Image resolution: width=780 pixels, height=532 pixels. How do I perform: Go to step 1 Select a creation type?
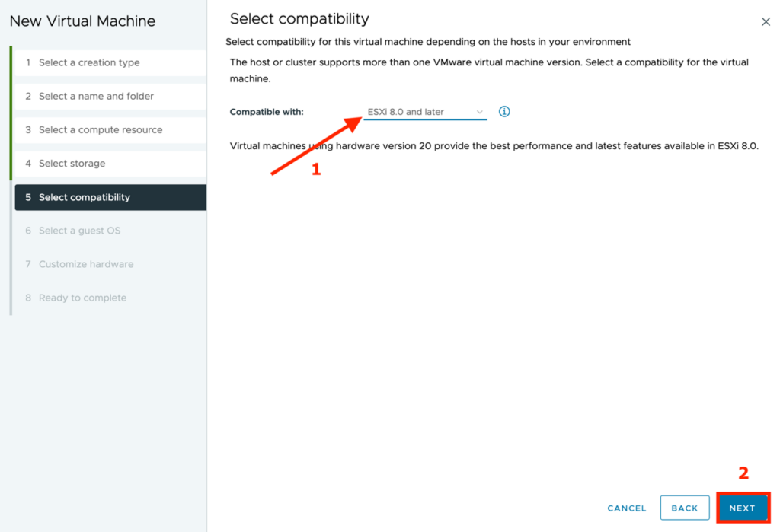(x=89, y=62)
